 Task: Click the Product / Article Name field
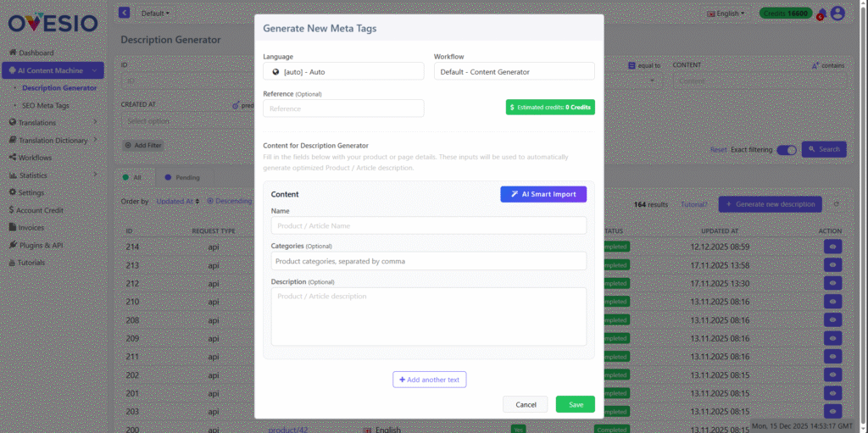coord(428,225)
